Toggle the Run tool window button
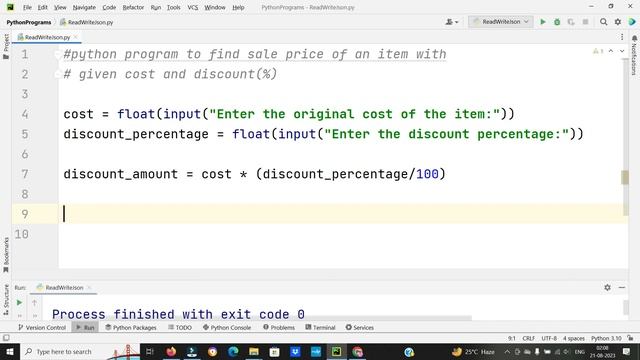 point(85,327)
